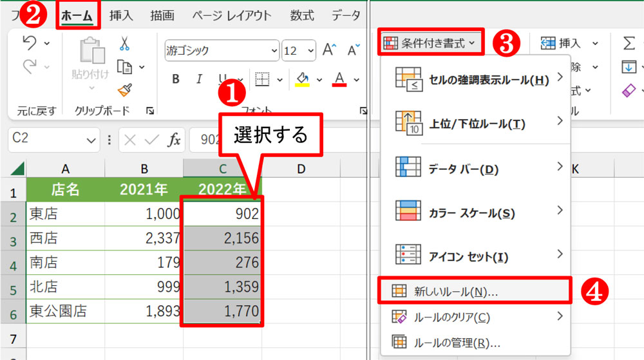Click cell with value 1,893

pyautogui.click(x=144, y=311)
